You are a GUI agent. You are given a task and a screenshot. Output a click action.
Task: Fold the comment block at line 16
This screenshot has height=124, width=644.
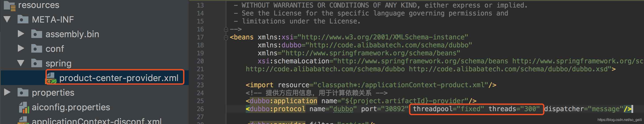tap(226, 29)
